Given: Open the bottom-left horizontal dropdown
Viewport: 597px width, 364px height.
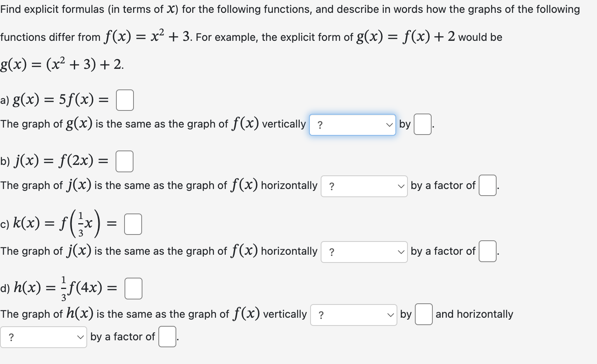Looking at the screenshot, I should pos(44,337).
